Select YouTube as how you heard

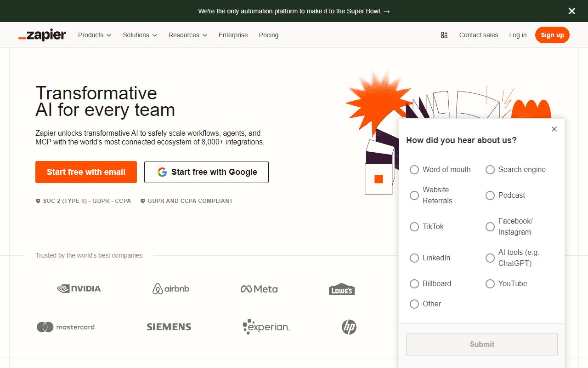coord(490,284)
